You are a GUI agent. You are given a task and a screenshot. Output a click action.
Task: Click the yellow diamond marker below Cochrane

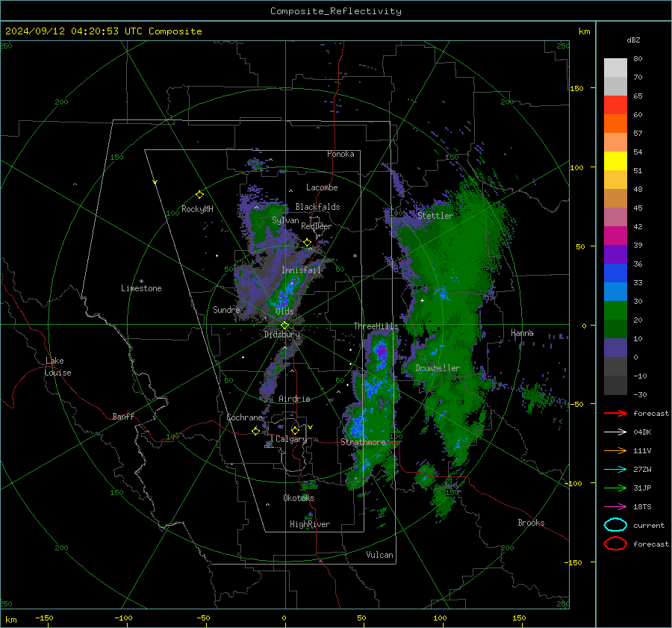(256, 431)
